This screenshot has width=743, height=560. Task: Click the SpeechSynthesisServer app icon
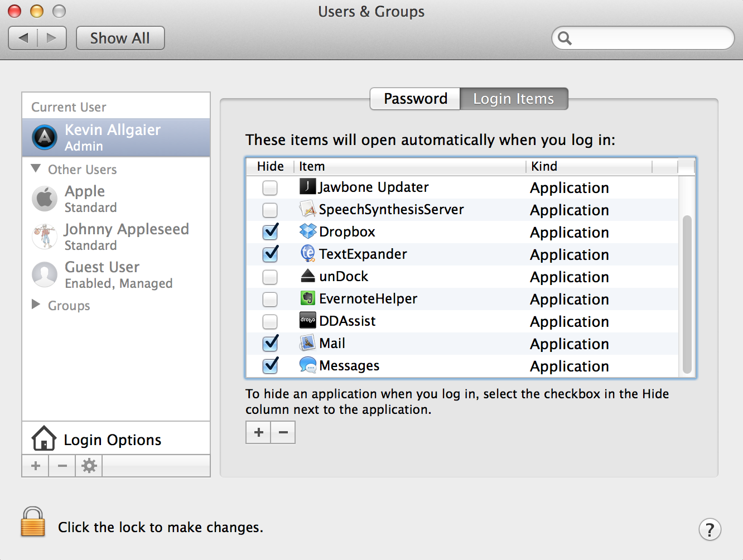pyautogui.click(x=307, y=209)
